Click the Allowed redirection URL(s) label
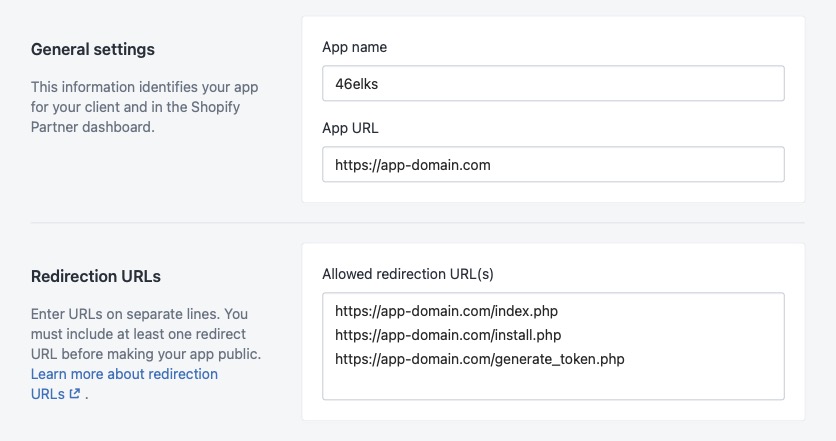 click(x=408, y=274)
